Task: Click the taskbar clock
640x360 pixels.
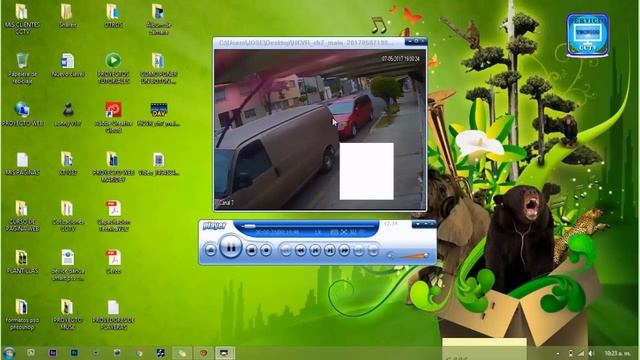Action: click(618, 353)
